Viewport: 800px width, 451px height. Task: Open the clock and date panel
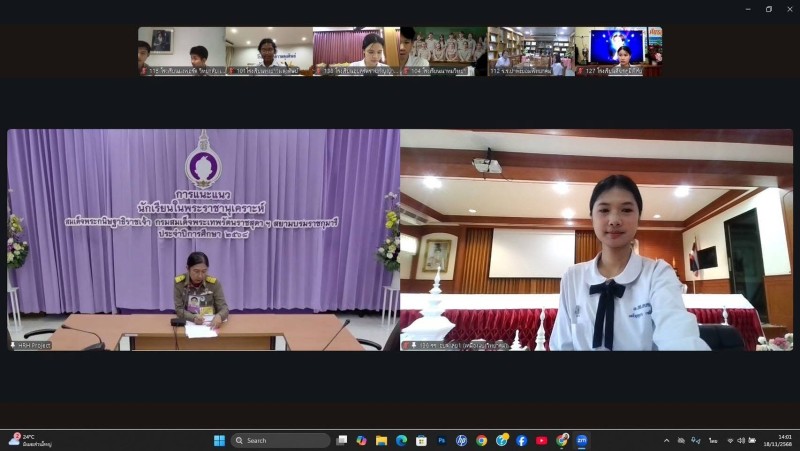point(784,440)
